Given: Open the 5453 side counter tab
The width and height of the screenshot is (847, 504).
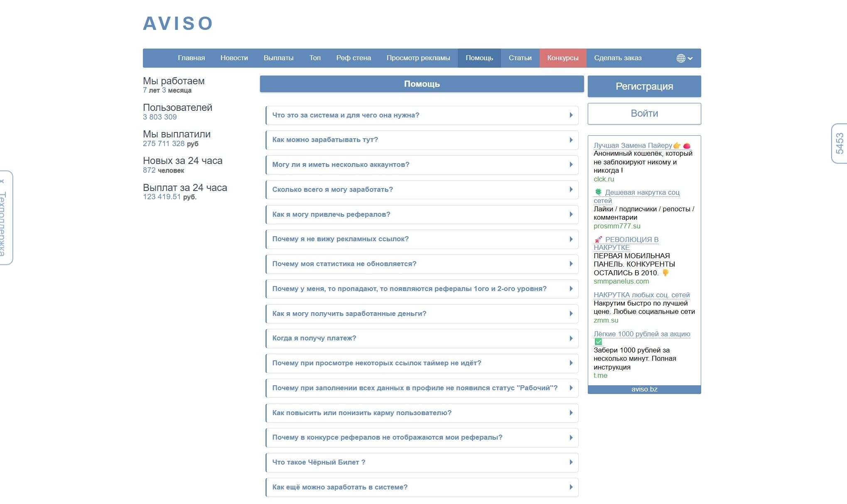Looking at the screenshot, I should click(839, 143).
